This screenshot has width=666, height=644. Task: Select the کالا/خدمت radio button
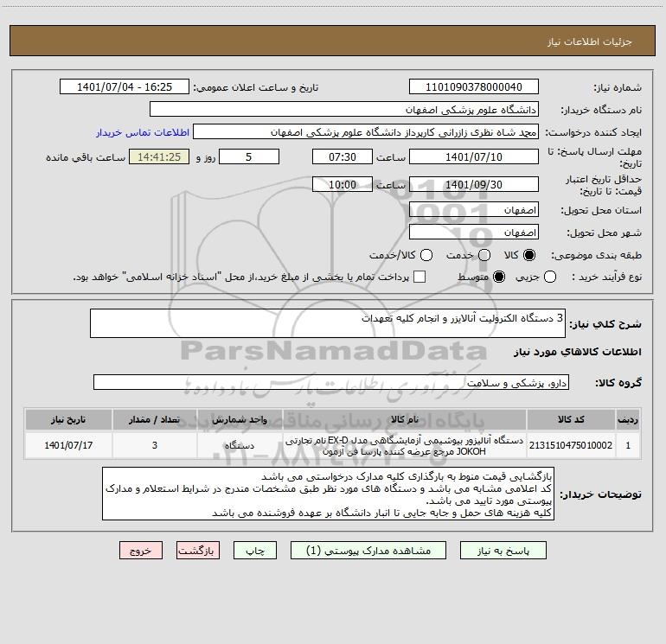click(426, 255)
